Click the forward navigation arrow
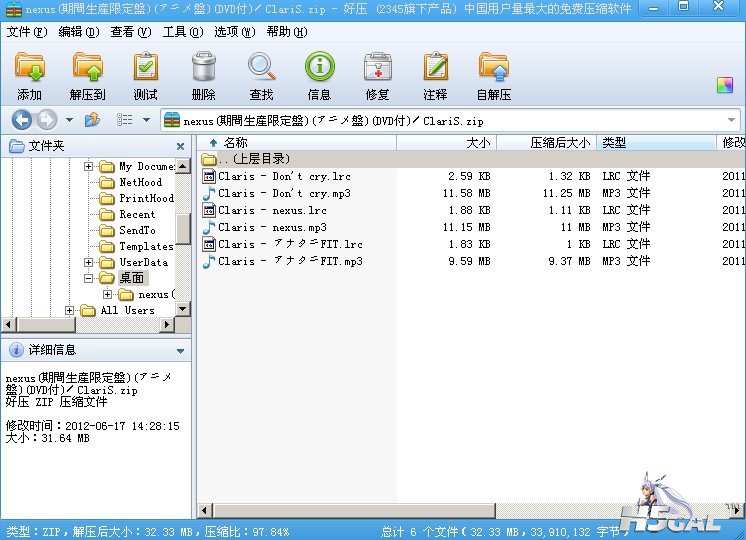746x540 pixels. pos(47,120)
